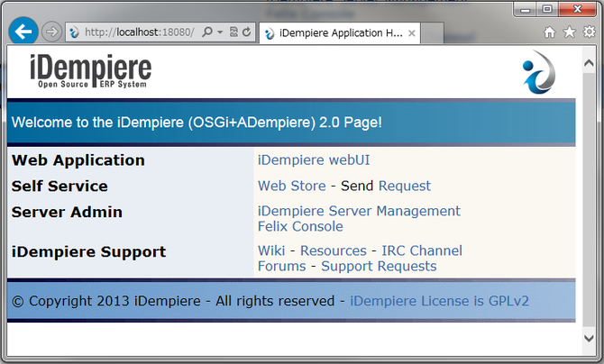Open the Felix Console link
This screenshot has height=364, width=604.
pyautogui.click(x=300, y=226)
